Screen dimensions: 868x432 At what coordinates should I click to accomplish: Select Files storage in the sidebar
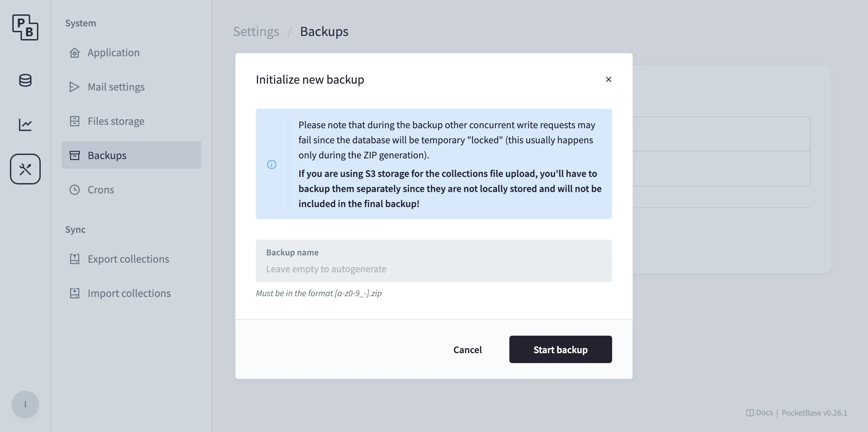[x=115, y=121]
